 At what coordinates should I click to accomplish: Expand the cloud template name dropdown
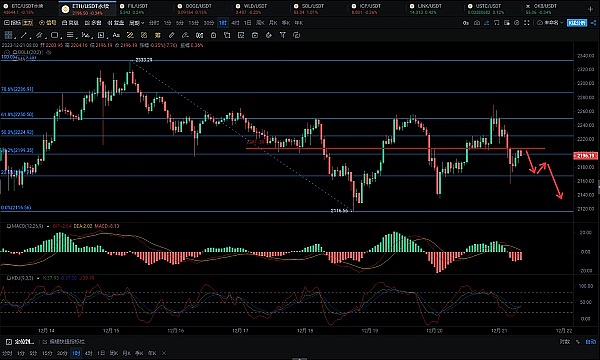551,23
